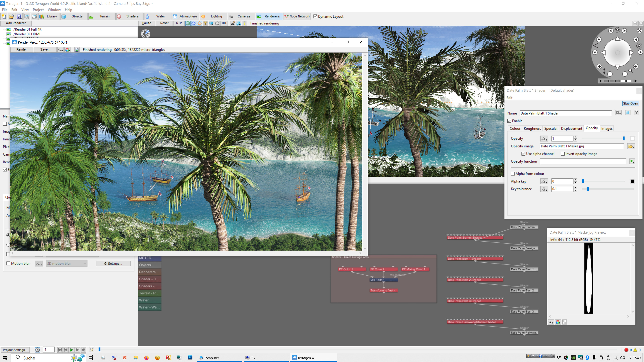Click the ruler measurement icon
This screenshot has width=644, height=362.
point(245,23)
